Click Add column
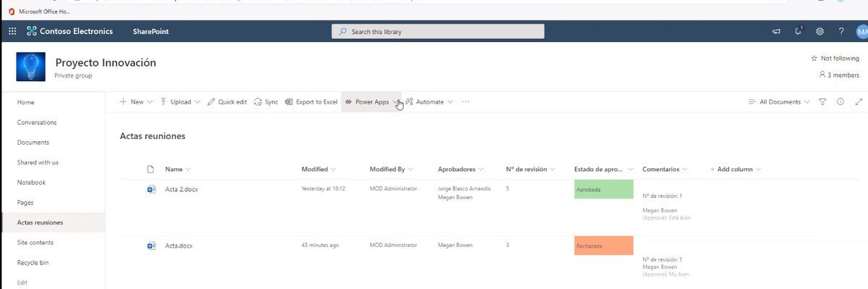The height and width of the screenshot is (289, 868). [736, 169]
